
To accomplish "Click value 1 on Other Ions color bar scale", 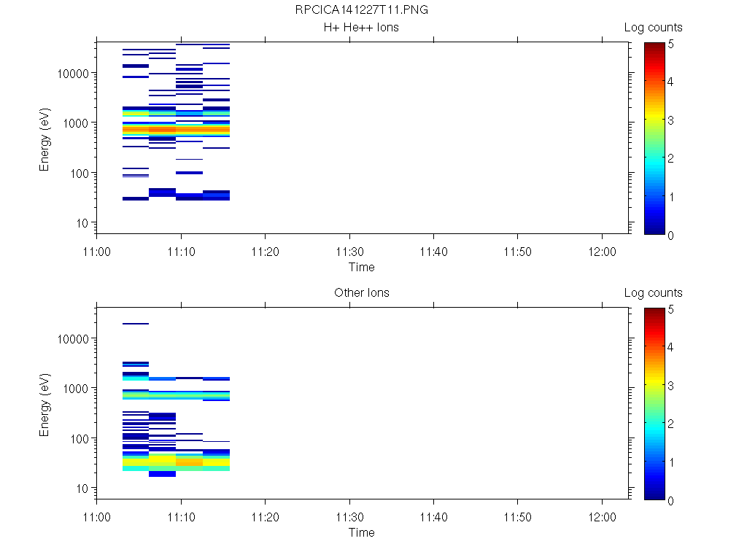I will pos(671,462).
